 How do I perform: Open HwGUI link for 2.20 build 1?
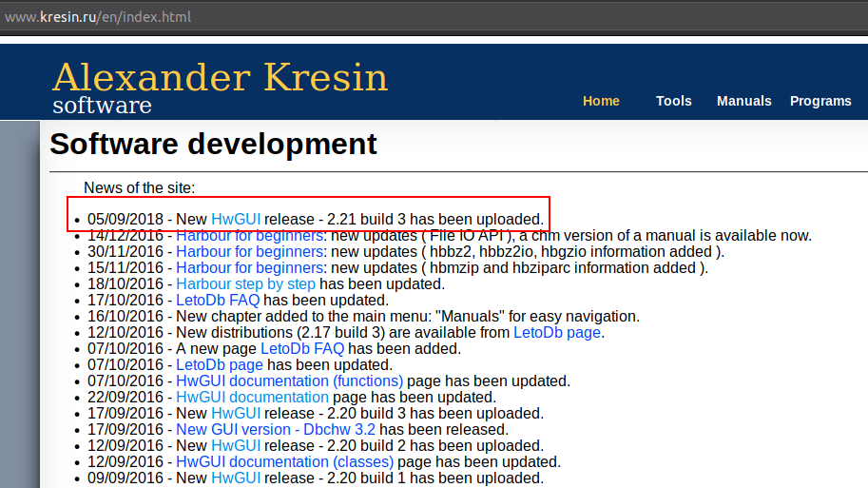236,478
